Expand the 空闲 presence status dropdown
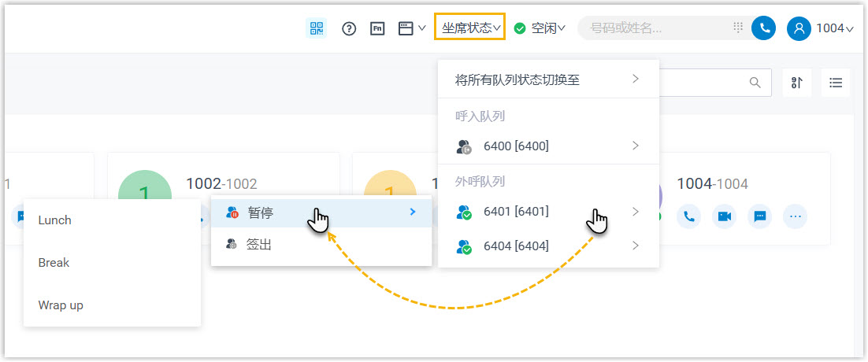This screenshot has width=868, height=362. tap(540, 28)
